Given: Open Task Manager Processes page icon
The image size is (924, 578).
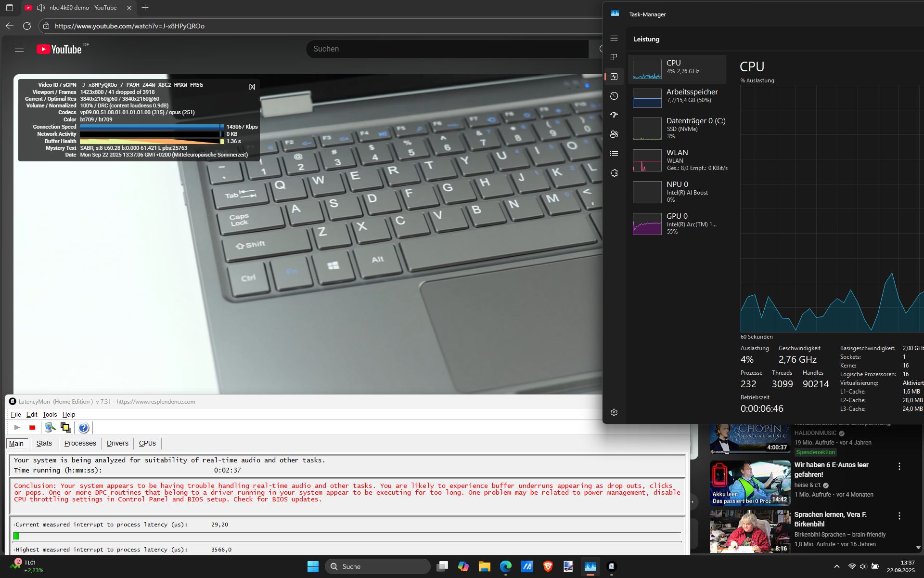Looking at the screenshot, I should (x=614, y=57).
